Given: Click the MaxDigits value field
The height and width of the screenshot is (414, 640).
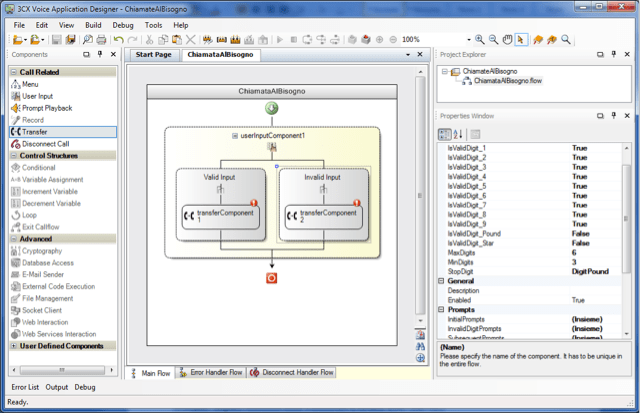Looking at the screenshot, I should (596, 253).
